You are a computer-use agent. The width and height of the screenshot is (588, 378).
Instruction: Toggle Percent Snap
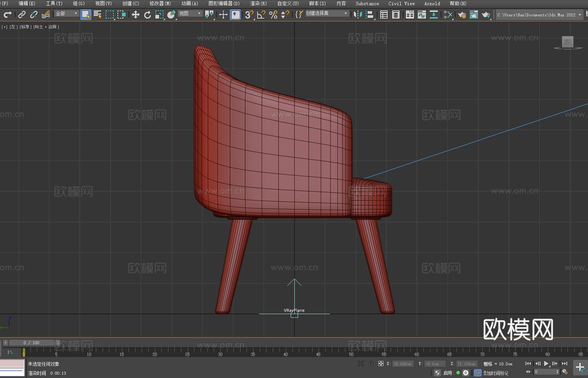coord(273,14)
